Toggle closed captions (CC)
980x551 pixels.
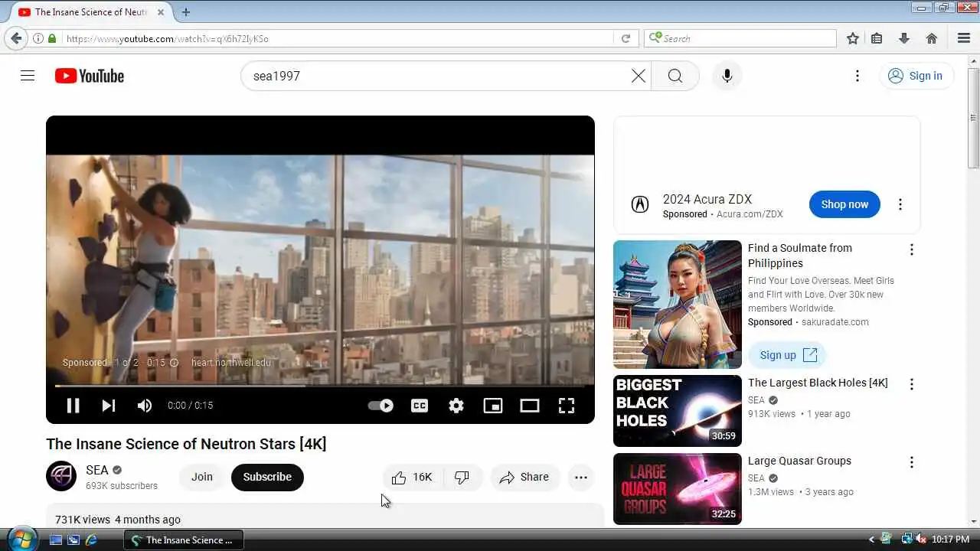click(420, 406)
